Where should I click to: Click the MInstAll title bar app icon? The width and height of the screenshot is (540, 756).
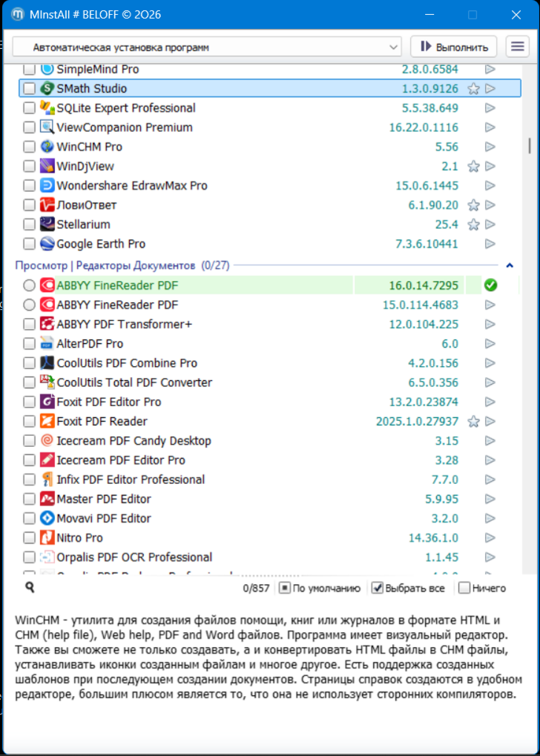[x=18, y=15]
